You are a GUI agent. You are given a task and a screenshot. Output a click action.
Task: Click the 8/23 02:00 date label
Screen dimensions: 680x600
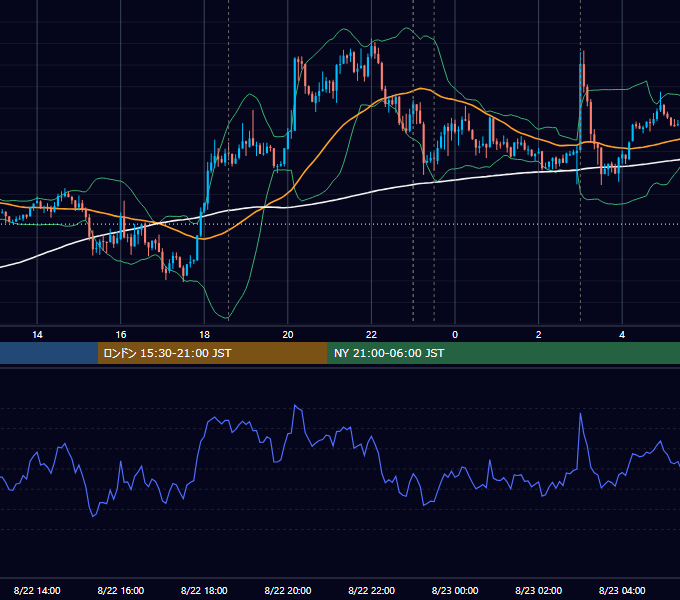(x=539, y=590)
